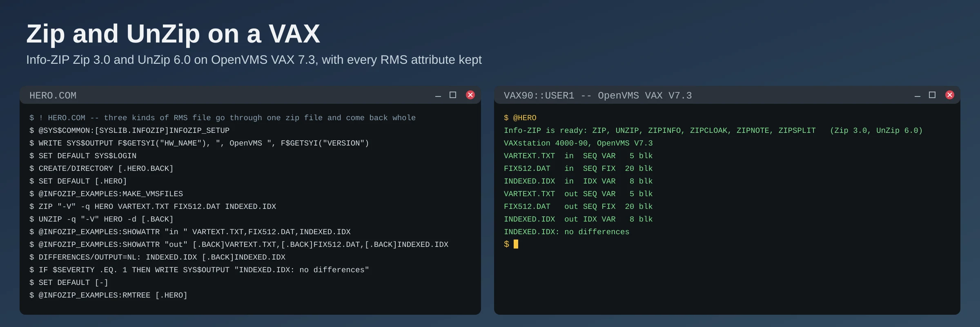Click the Info-ZIP Zip 3.0 subtitle text

pos(254,60)
